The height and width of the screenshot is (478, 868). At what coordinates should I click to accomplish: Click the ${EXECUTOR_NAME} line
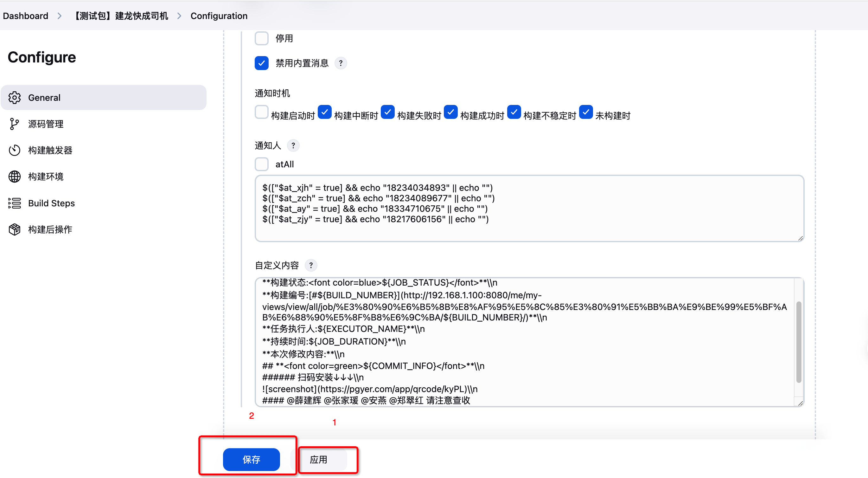pos(343,329)
